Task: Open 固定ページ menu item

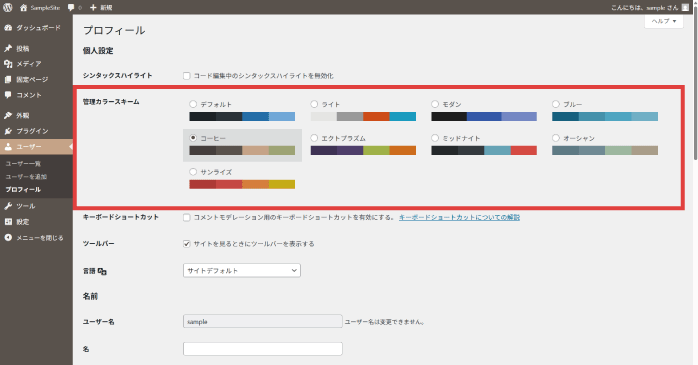Action: click(37, 79)
